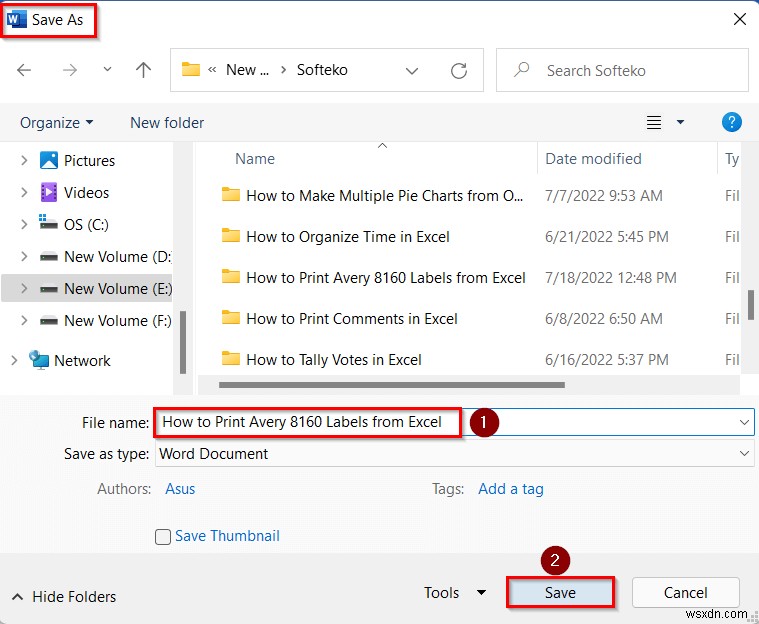
Task: Select How to Organize Time in Excel folder
Action: [335, 237]
